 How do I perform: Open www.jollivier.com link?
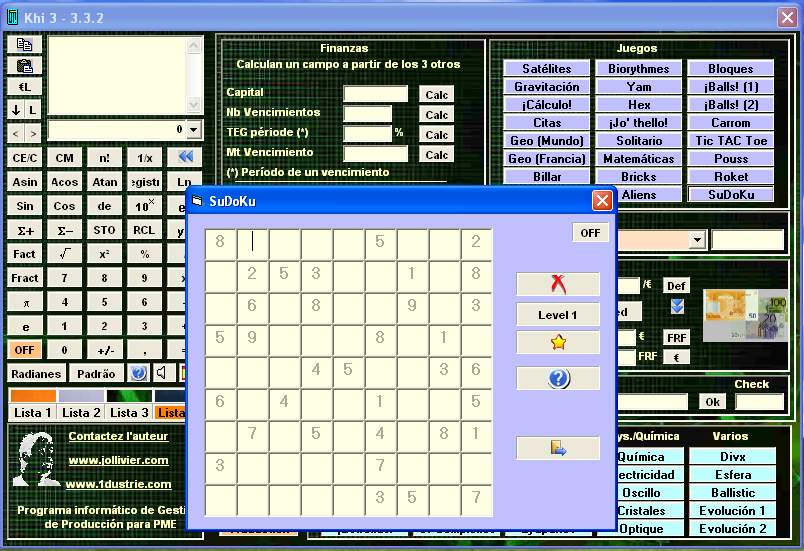[118, 460]
